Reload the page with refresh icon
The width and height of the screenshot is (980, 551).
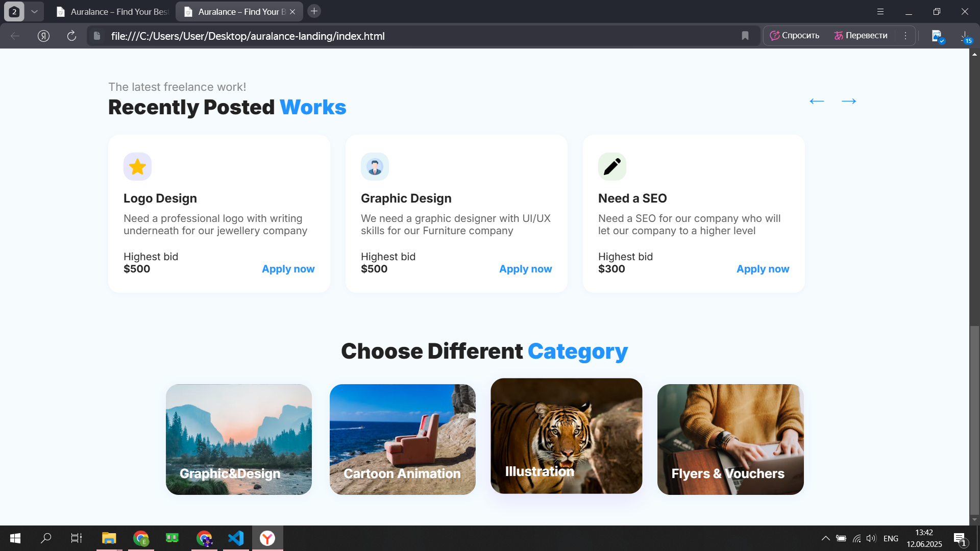coord(71,36)
